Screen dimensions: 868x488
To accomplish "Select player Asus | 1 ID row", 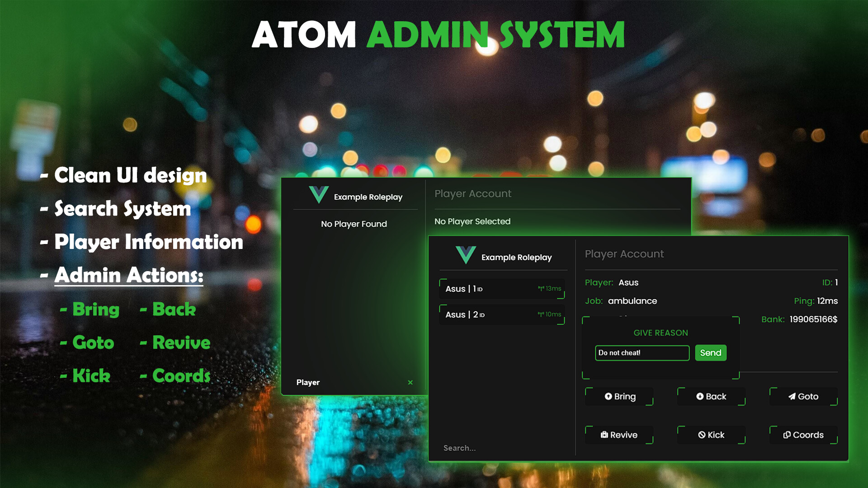I will pyautogui.click(x=502, y=289).
